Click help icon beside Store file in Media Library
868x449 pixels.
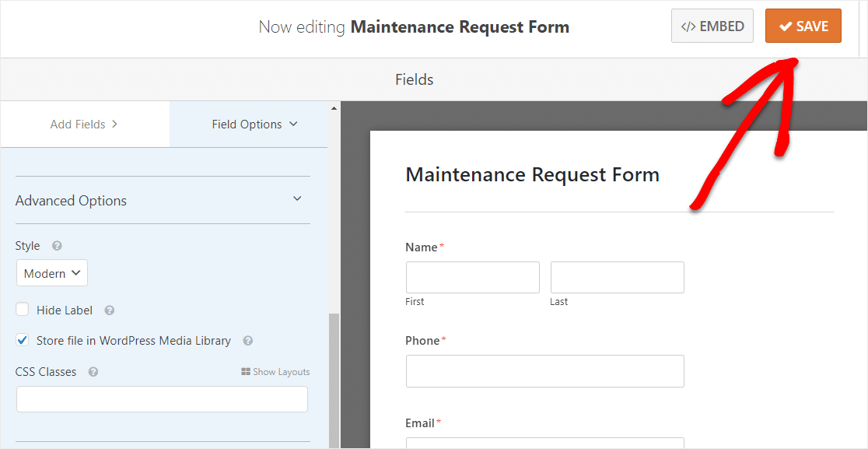point(248,341)
